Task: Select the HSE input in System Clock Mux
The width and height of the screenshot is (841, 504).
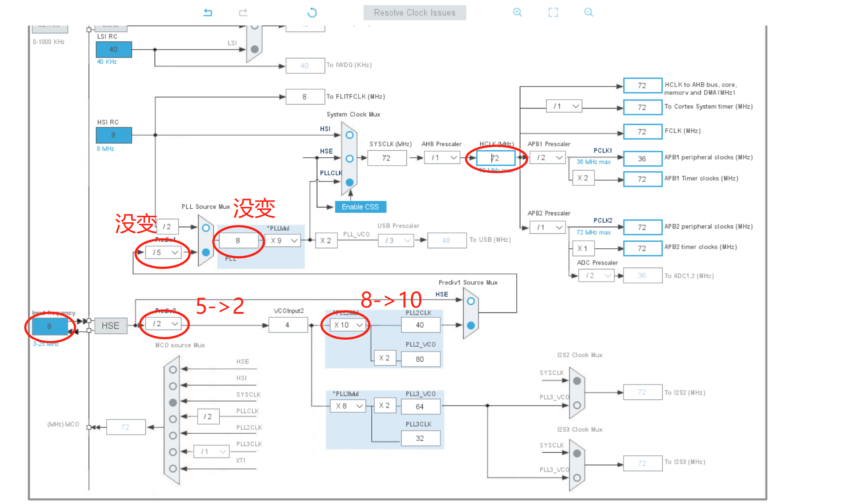Action: coord(349,158)
